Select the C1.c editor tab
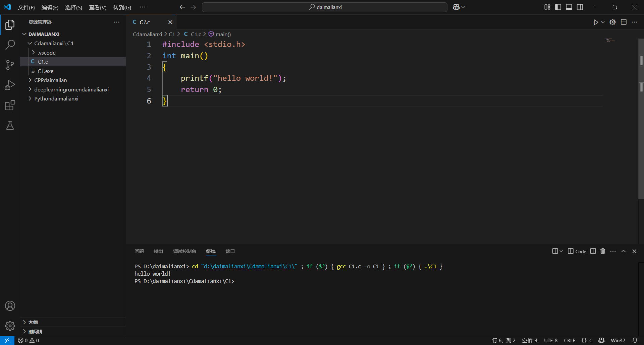 [x=151, y=22]
